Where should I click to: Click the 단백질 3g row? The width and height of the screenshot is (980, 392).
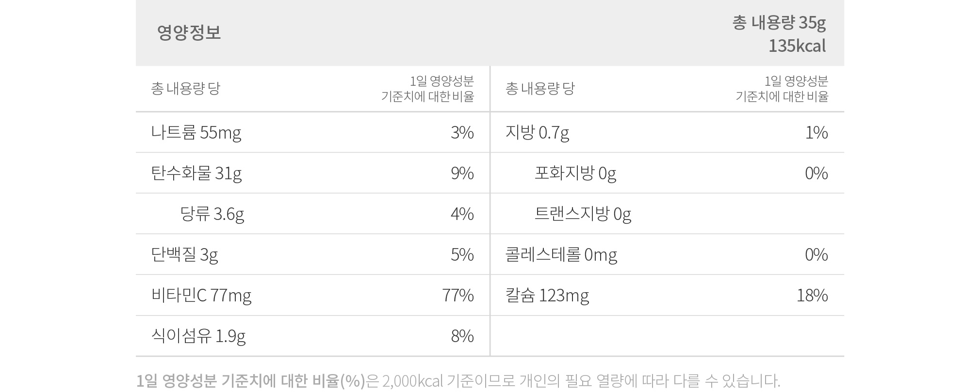[312, 254]
